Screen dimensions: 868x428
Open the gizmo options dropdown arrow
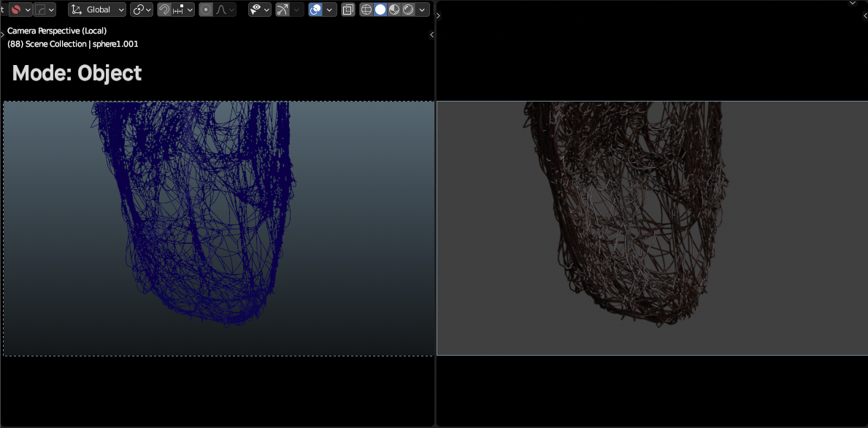[x=297, y=9]
